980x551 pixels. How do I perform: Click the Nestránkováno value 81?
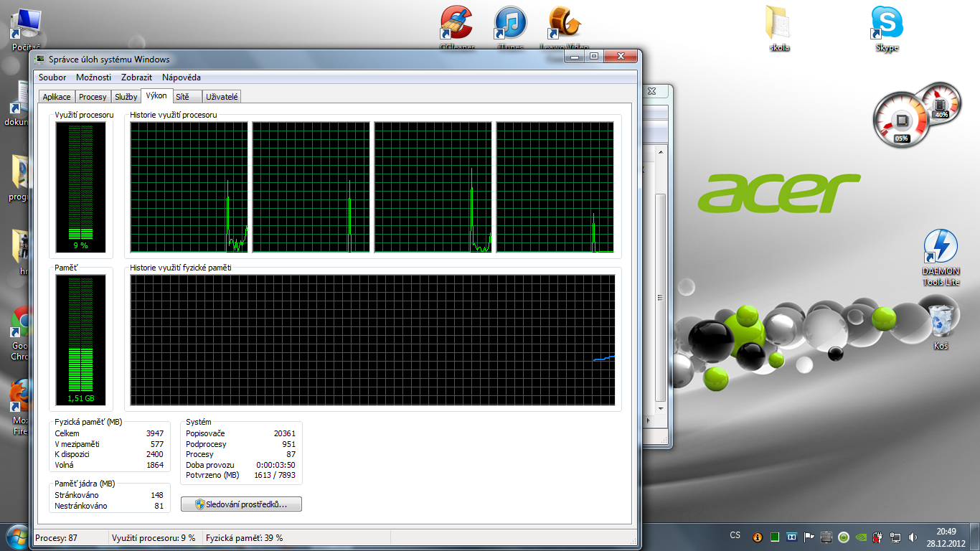159,506
